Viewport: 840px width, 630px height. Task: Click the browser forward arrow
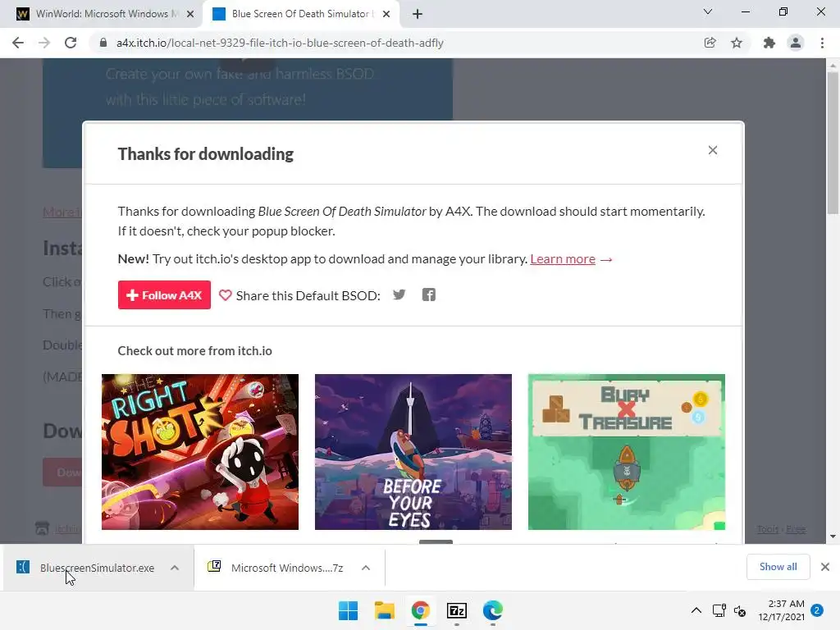44,43
